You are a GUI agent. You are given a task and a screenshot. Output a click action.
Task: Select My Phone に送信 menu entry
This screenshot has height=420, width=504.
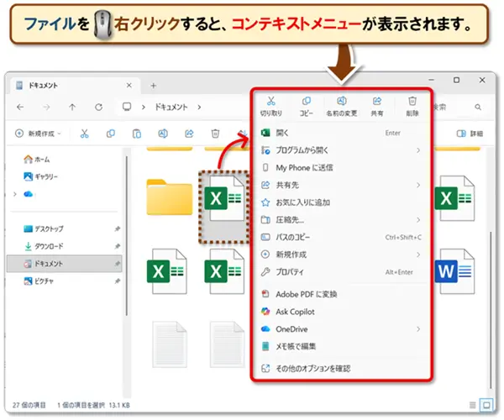coord(341,167)
